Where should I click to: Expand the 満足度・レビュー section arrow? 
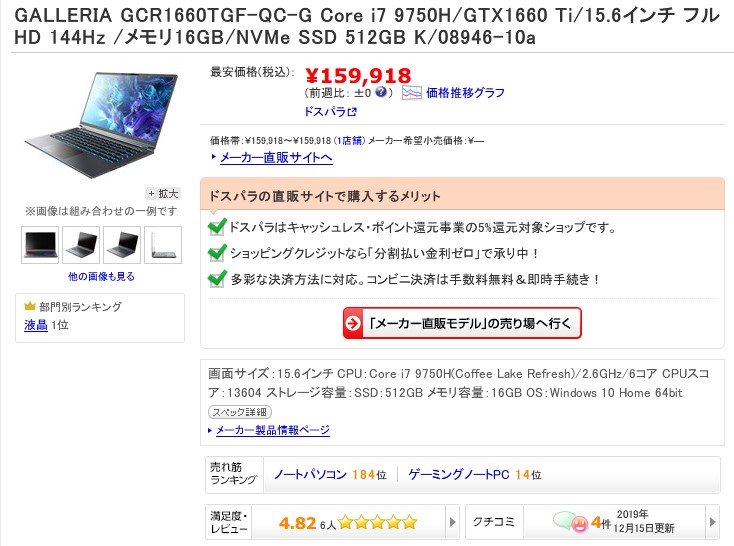pos(452,522)
